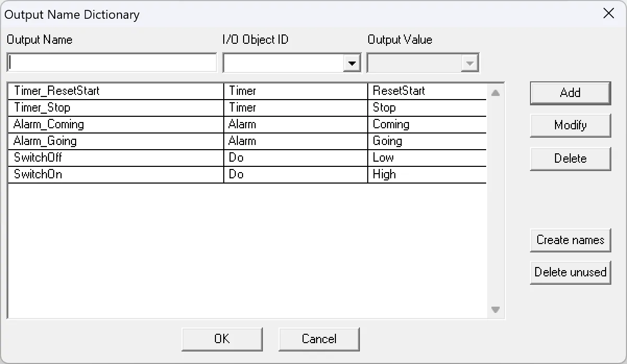Click the Add button
The height and width of the screenshot is (364, 627).
tap(570, 93)
